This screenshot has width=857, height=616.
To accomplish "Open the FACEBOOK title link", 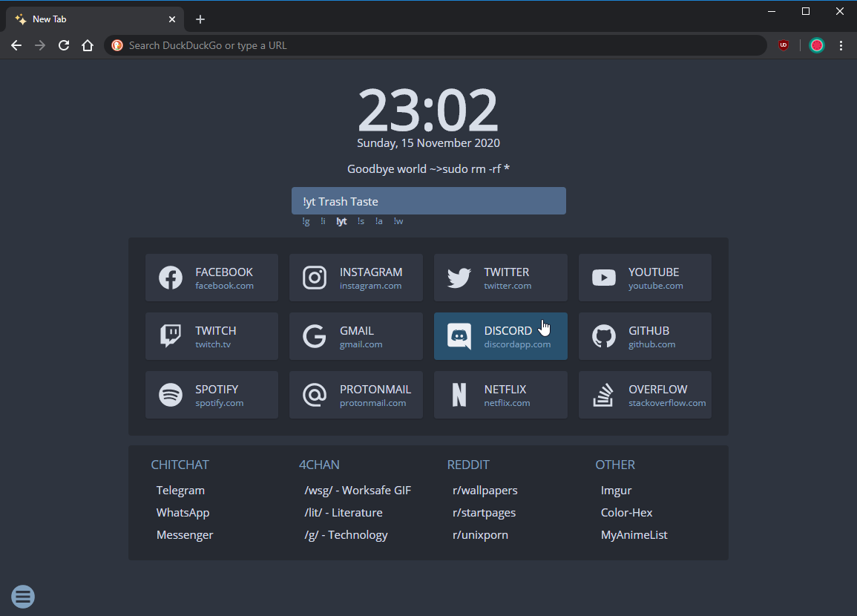I will pyautogui.click(x=224, y=272).
